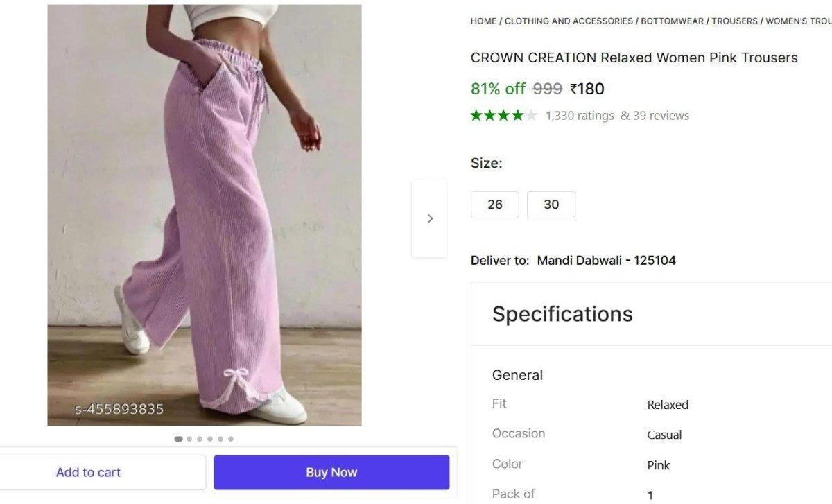The image size is (832, 504).
Task: Read the 39 reviews
Action: click(x=655, y=115)
